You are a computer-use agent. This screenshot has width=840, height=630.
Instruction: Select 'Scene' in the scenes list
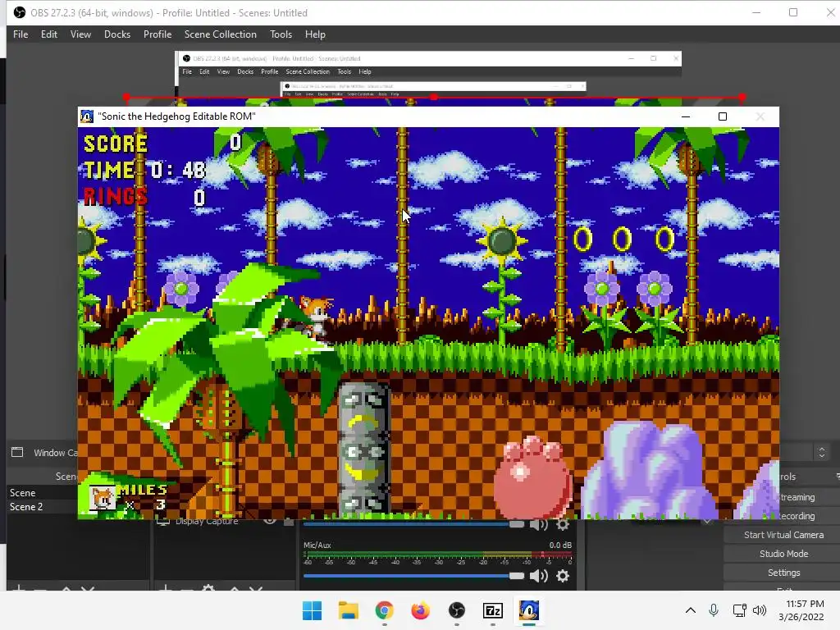[x=22, y=492]
